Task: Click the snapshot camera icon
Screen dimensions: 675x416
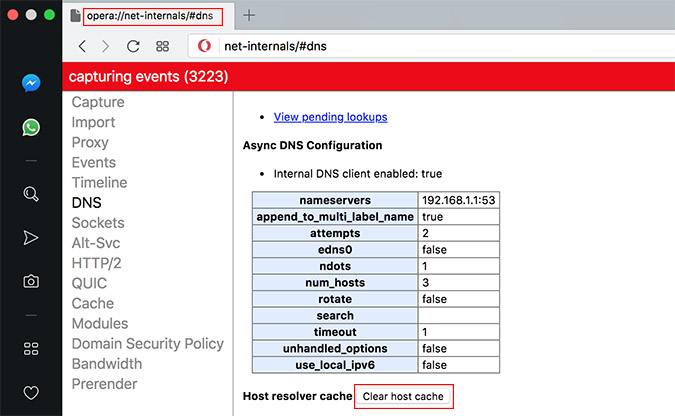Action: [31, 281]
